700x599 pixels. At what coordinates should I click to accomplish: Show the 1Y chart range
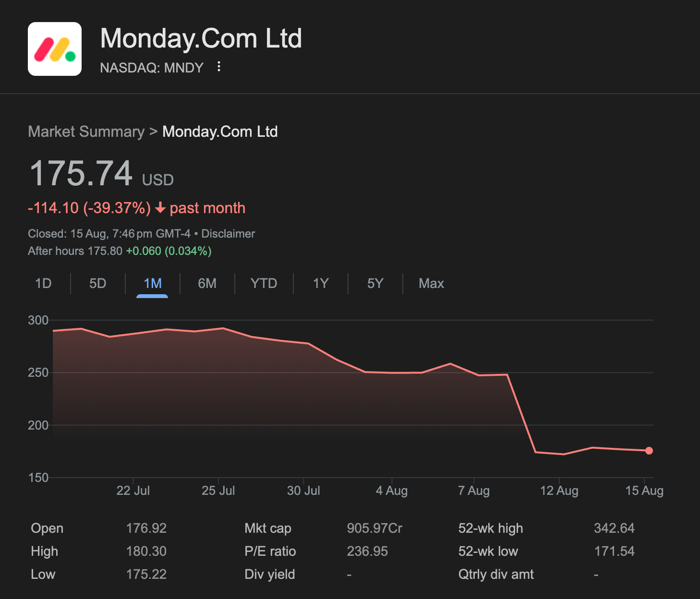[321, 283]
